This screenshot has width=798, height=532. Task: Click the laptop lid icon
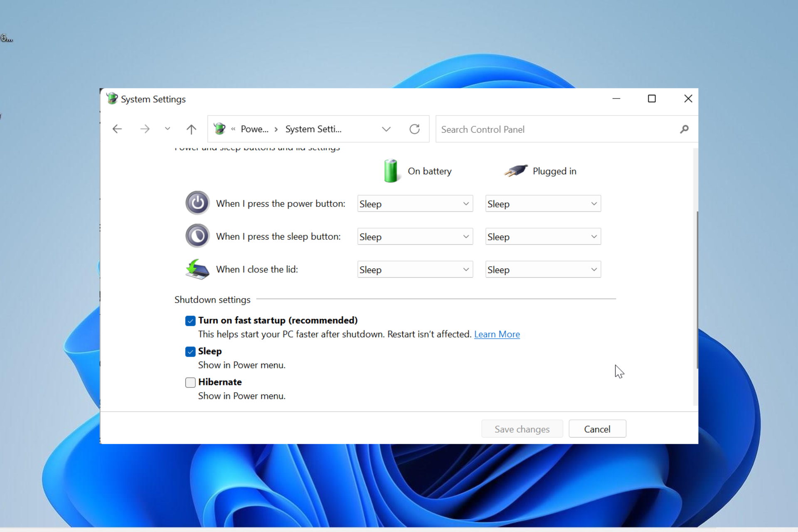coord(197,269)
